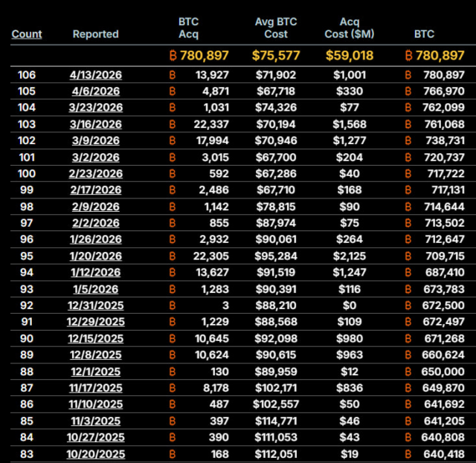Select the 10,624 BTC acquired cell
The image size is (476, 463).
(x=211, y=355)
